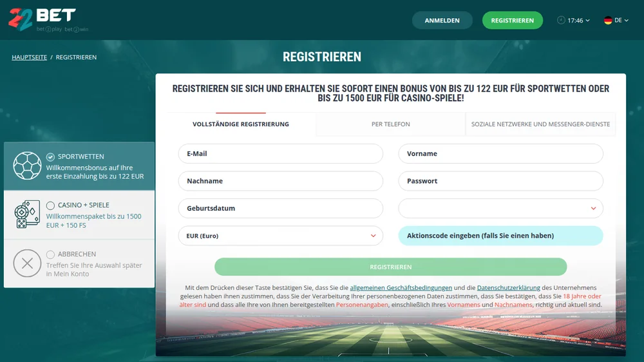
Task: Click the clock icon beside 17:46
Action: tap(561, 20)
